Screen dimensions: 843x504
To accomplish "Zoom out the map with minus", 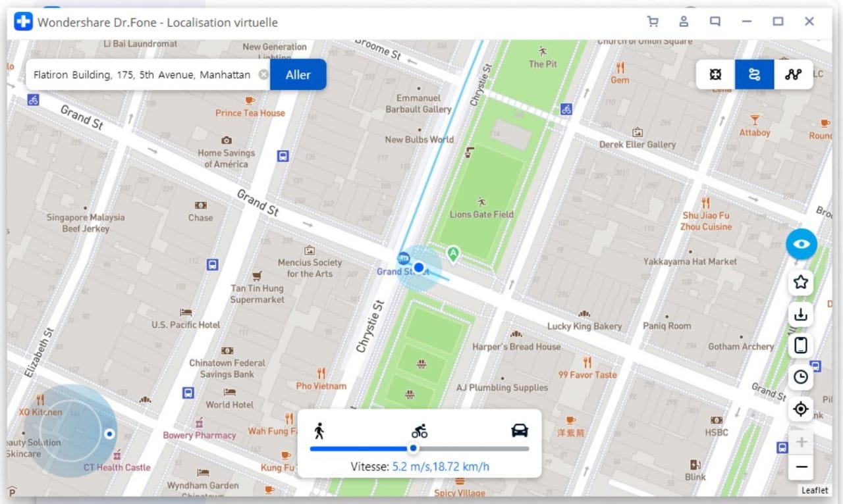I will tap(801, 467).
